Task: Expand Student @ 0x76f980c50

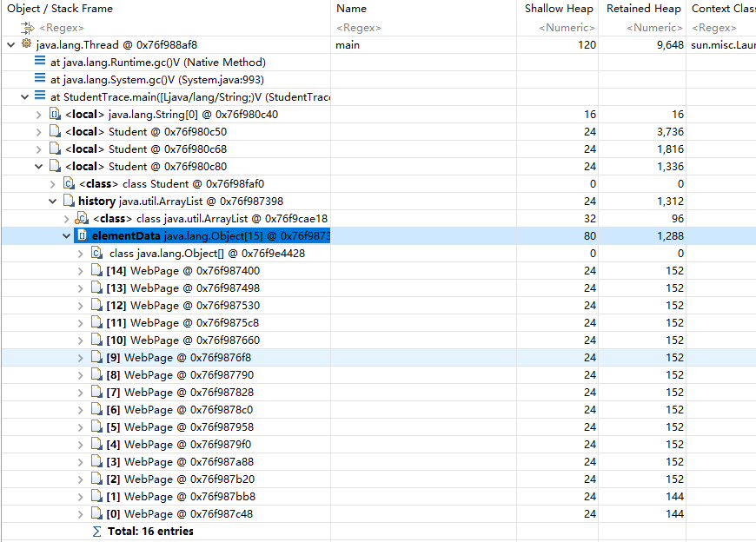Action: 39,132
